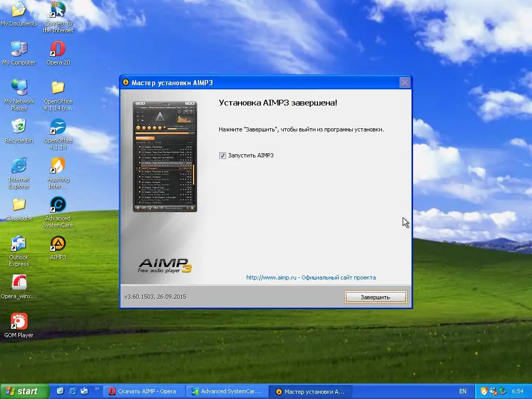This screenshot has height=399, width=532.
Task: Close the AIMP3 installer wizard window
Action: (x=405, y=83)
